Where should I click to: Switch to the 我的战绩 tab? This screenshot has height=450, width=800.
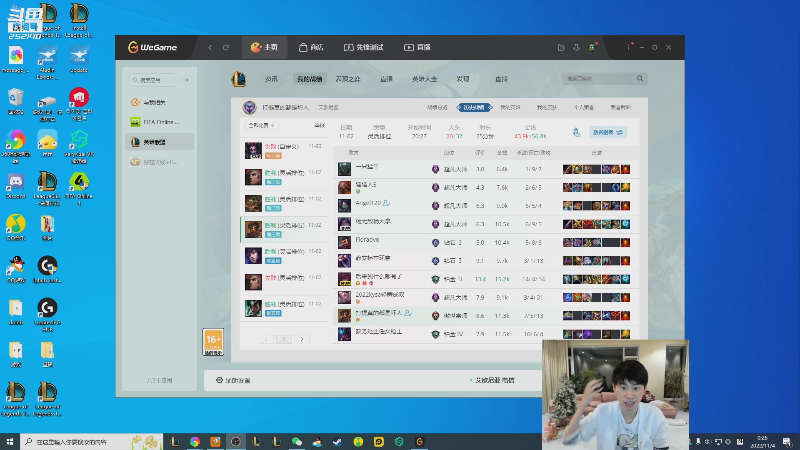[309, 79]
